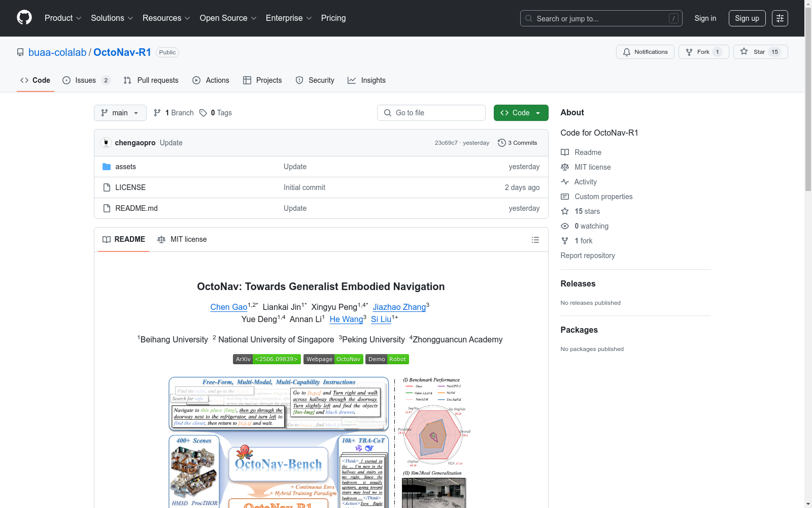Viewport: 812px width, 508px height.
Task: Open the LICENSE file
Action: point(130,187)
